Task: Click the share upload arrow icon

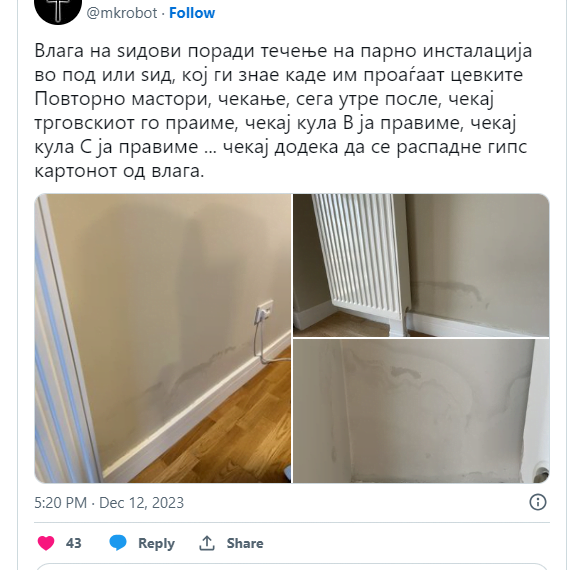Action: pos(207,543)
